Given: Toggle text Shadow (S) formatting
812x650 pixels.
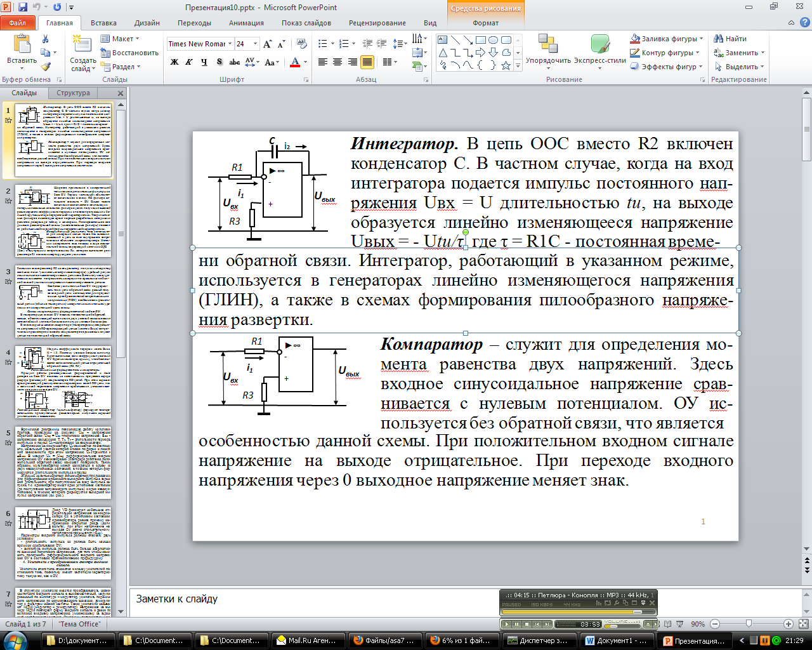Looking at the screenshot, I should click(x=219, y=62).
